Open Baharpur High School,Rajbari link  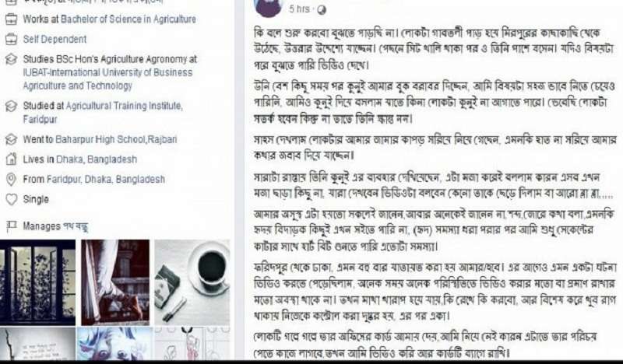coord(116,139)
